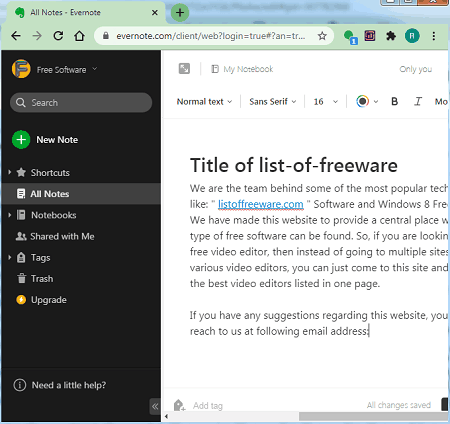Image resolution: width=450 pixels, height=424 pixels.
Task: Open the listoffreeware.com link
Action: click(x=261, y=204)
